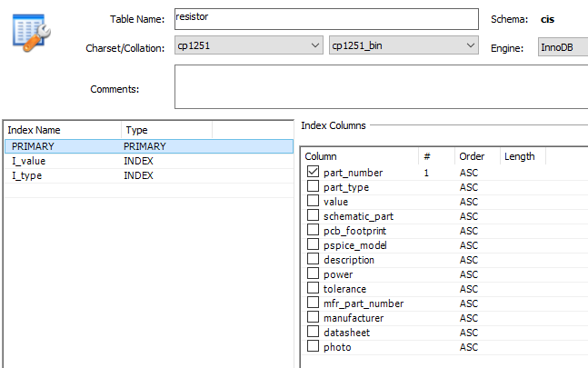588x368 pixels.
Task: Tick the schematic_part column checkbox
Action: pos(314,216)
